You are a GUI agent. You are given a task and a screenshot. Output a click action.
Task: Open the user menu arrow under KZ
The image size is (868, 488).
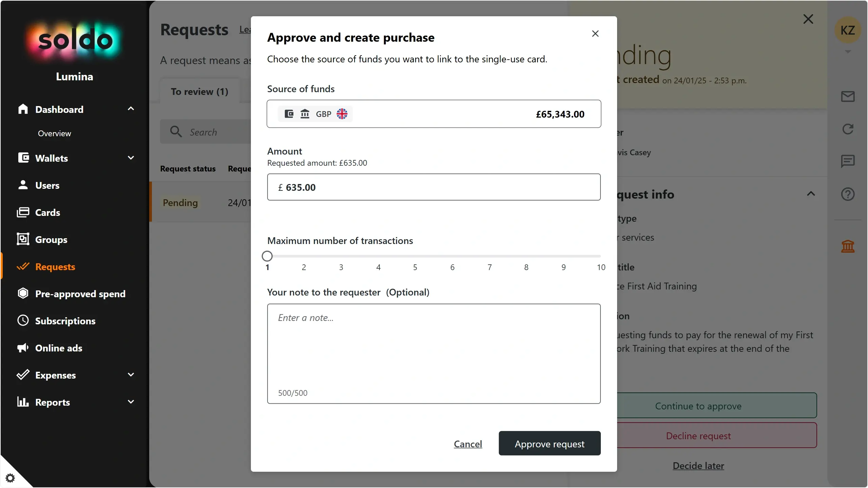(x=848, y=52)
